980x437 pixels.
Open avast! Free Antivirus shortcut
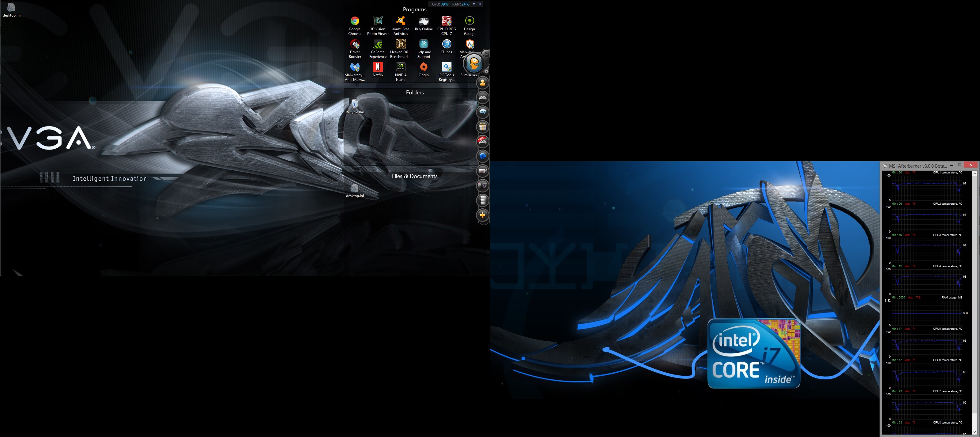[x=401, y=25]
